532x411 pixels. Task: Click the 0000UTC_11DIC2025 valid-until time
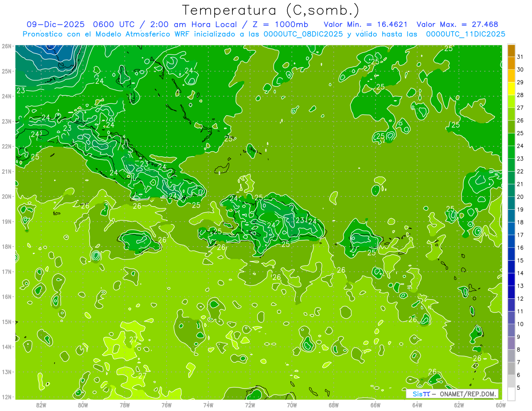click(465, 34)
